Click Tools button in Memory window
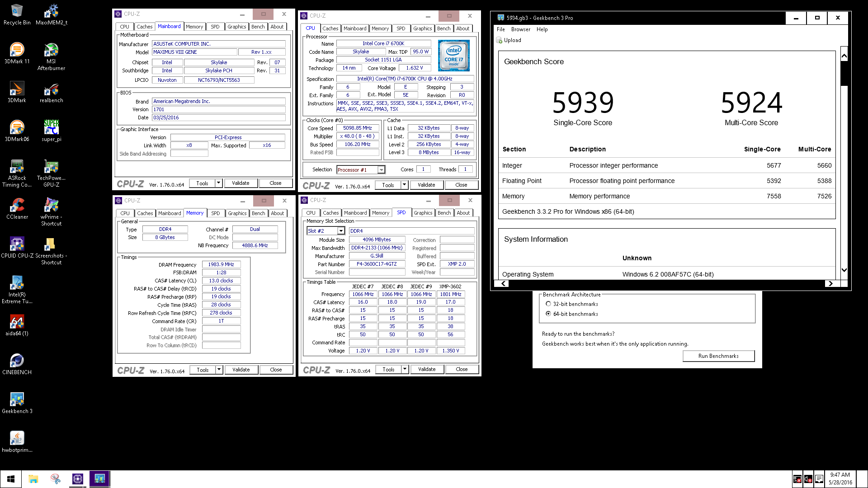 click(203, 370)
